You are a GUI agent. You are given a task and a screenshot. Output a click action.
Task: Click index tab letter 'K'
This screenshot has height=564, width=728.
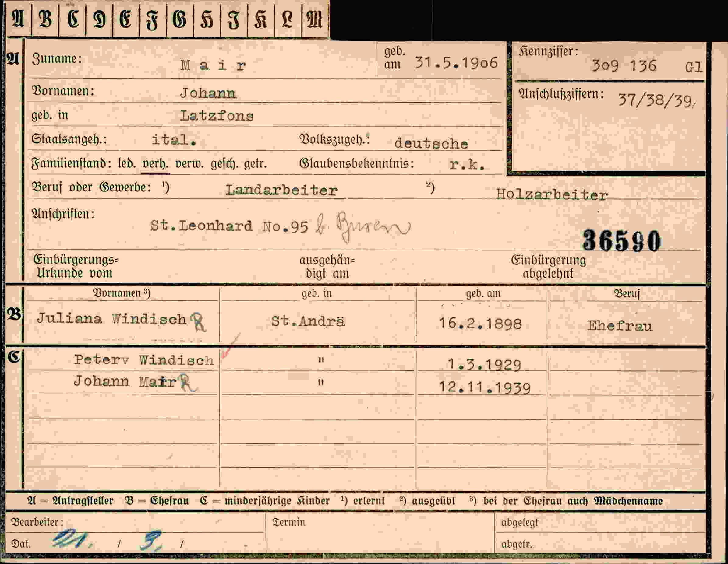pos(260,19)
